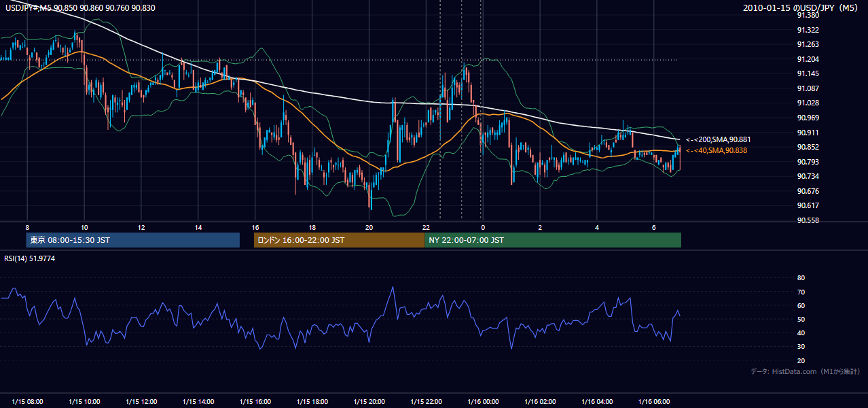Click hour marker 10 under the price chart
The width and height of the screenshot is (868, 408).
click(x=84, y=227)
